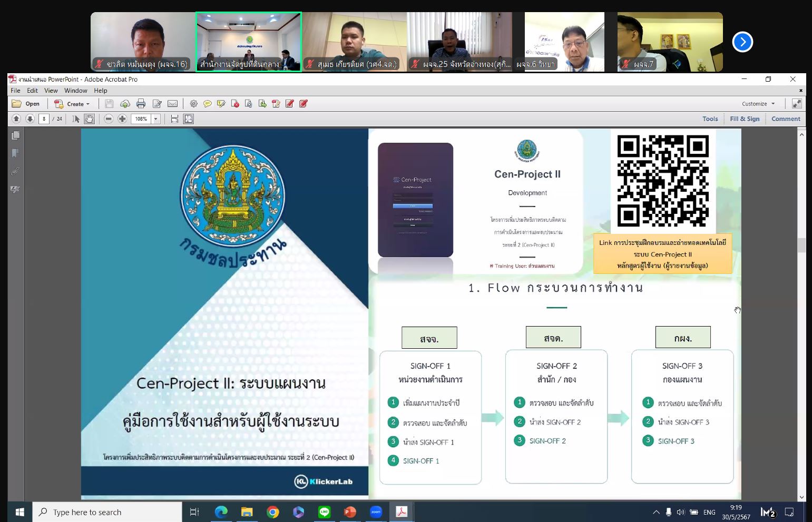
Task: Open LINE app from taskbar
Action: 324,512
